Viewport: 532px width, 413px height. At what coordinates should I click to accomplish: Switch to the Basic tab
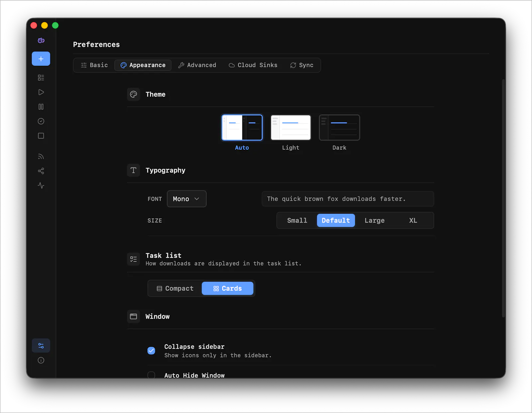tap(94, 65)
